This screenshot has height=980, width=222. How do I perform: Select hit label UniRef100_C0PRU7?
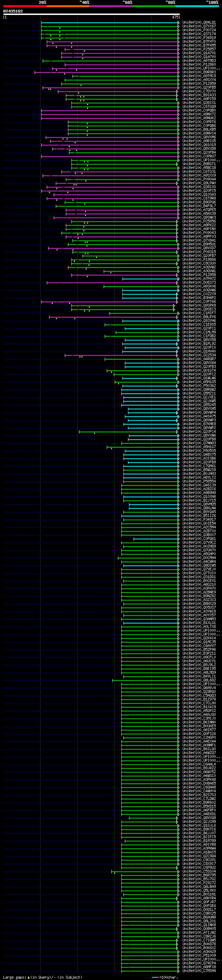(199, 156)
